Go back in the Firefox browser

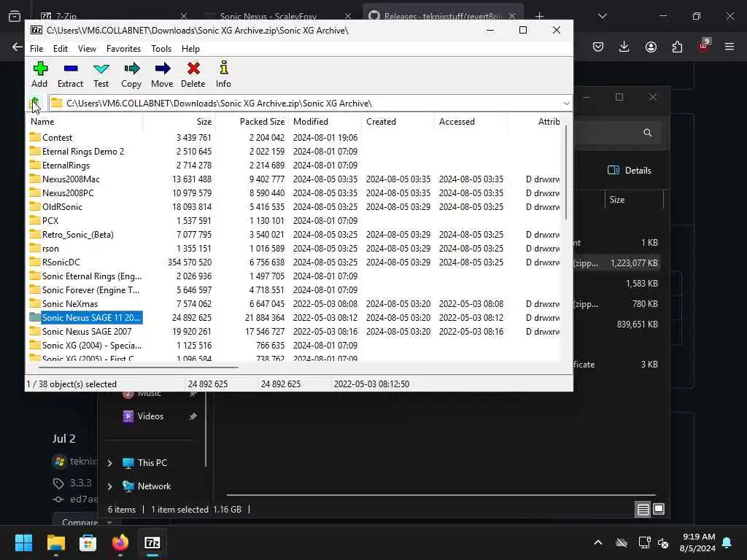pos(18,47)
